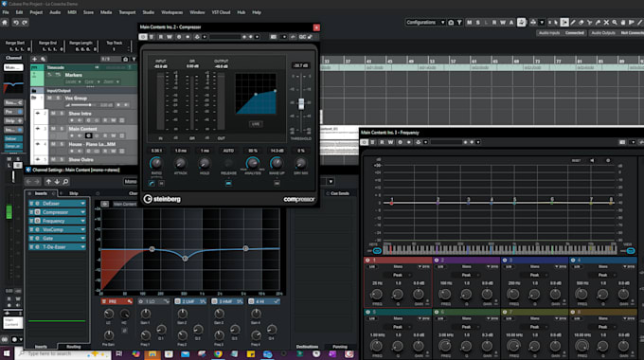Mute the Main Content track
Viewport: 644px width, 360px height.
click(x=53, y=129)
